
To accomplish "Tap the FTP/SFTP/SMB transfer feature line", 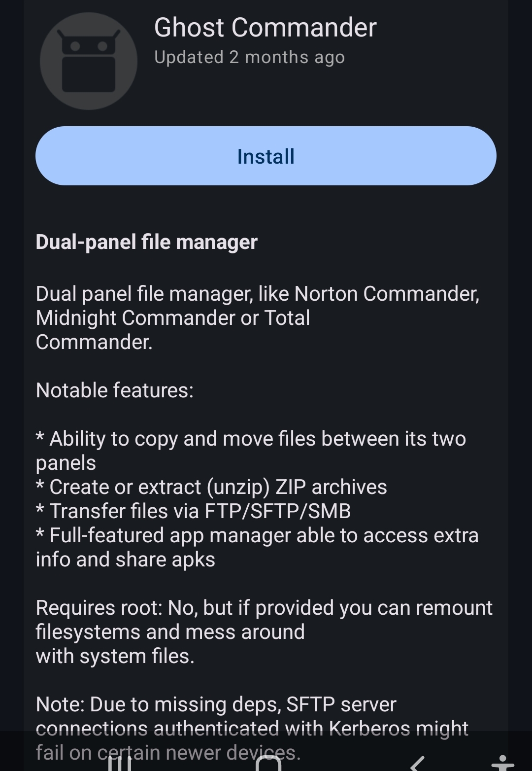I will (x=194, y=511).
